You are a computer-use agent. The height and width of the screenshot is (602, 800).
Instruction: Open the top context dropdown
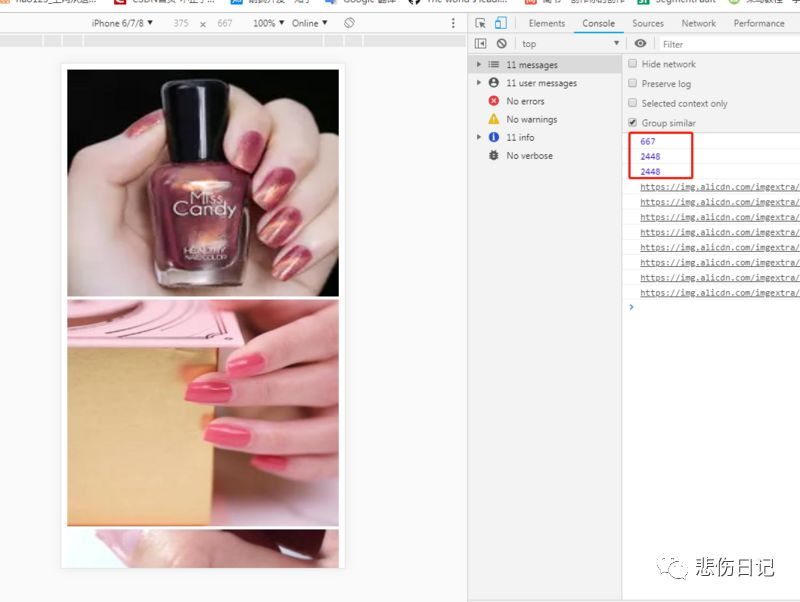(570, 44)
